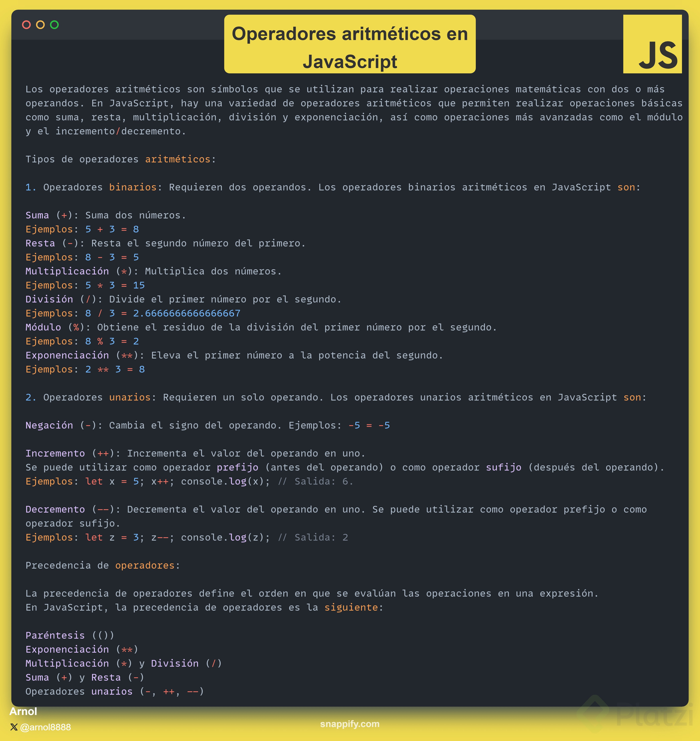Click the red window dot
The image size is (700, 741).
pos(26,25)
